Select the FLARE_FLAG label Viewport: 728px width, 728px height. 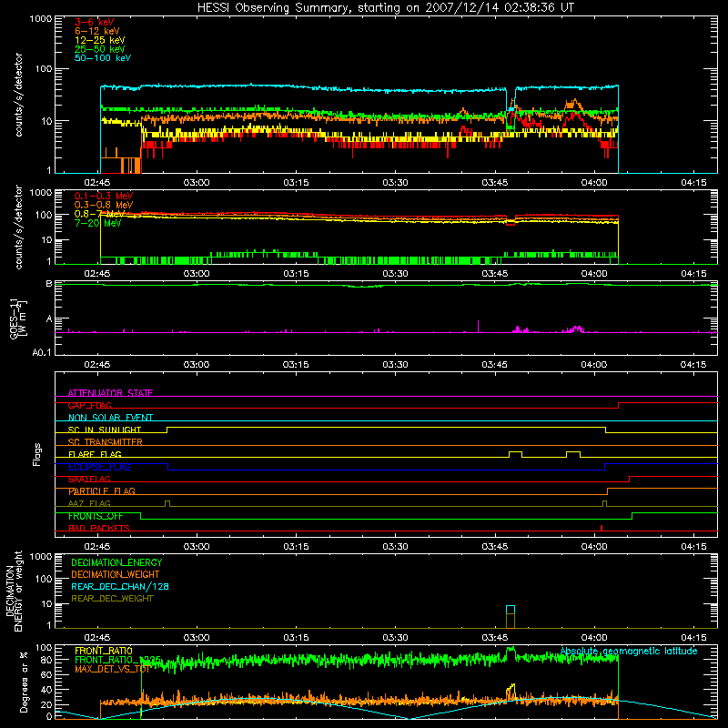[95, 454]
